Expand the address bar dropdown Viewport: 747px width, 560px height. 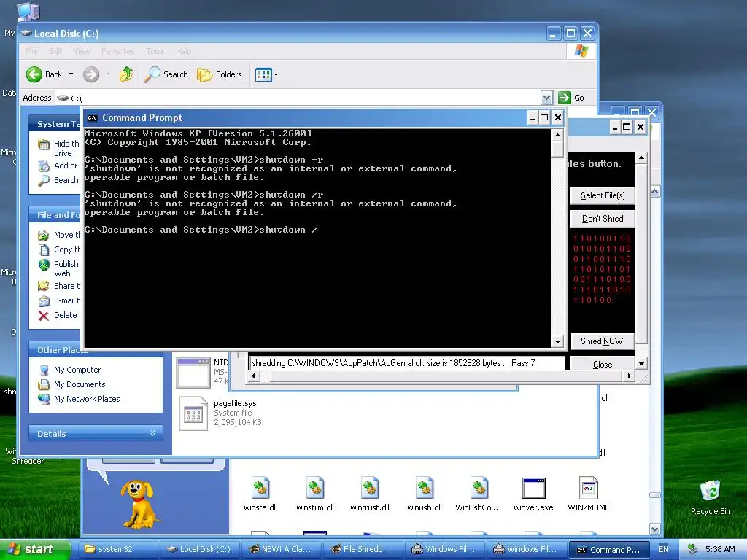point(546,98)
